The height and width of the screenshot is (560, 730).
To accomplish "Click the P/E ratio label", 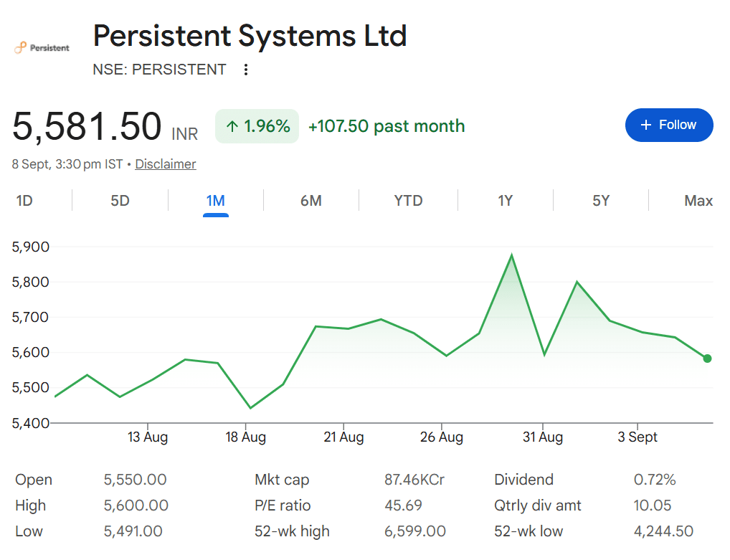I will [x=283, y=506].
